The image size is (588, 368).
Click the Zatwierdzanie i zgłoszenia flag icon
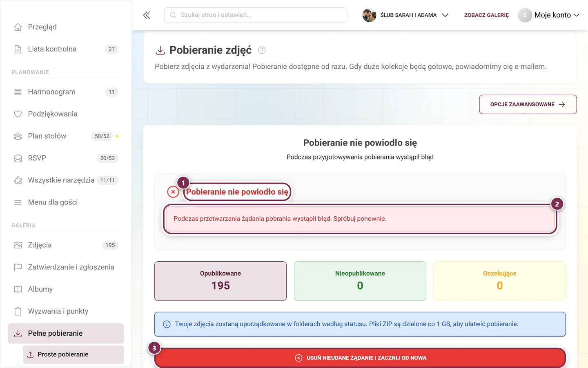point(18,267)
